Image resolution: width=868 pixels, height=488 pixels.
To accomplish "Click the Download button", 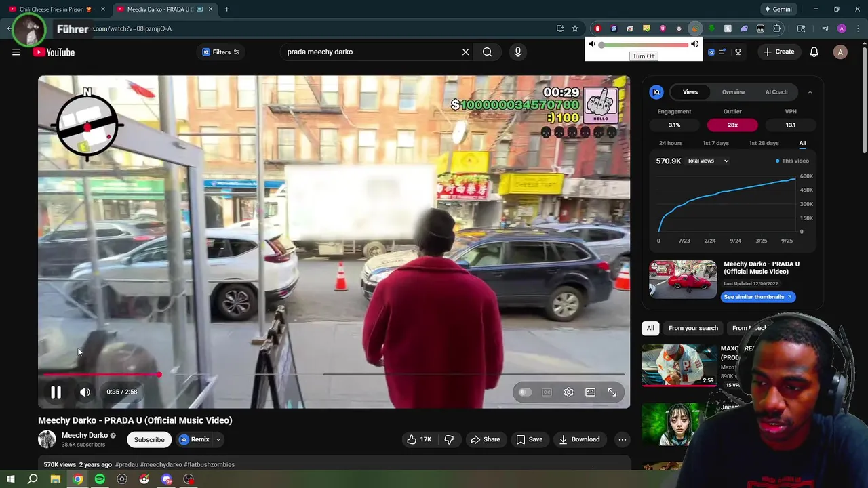I will [x=579, y=439].
